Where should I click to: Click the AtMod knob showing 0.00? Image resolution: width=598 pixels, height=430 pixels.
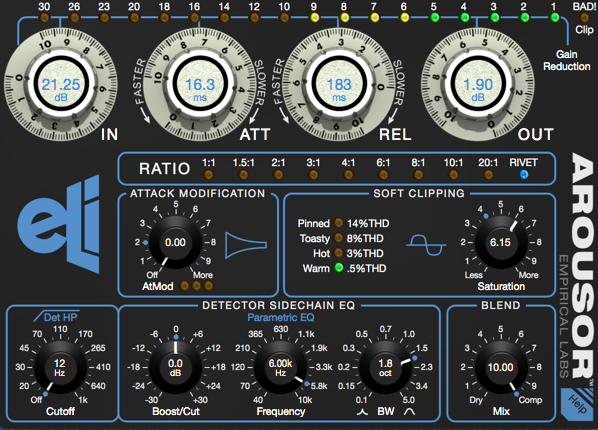tap(175, 242)
